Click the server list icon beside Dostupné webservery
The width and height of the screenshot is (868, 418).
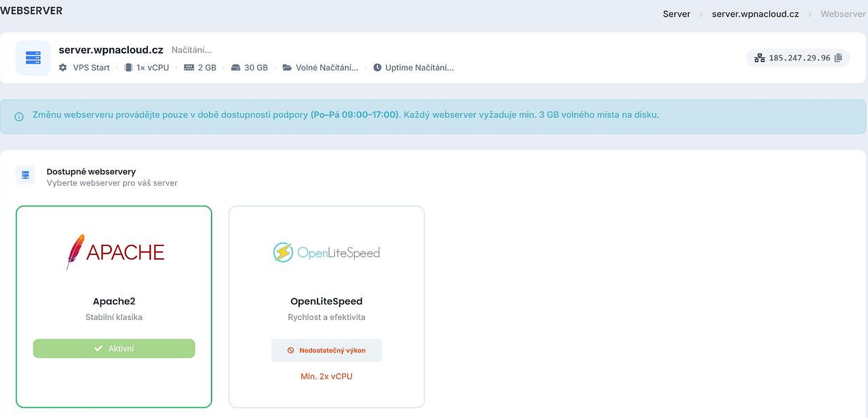25,175
